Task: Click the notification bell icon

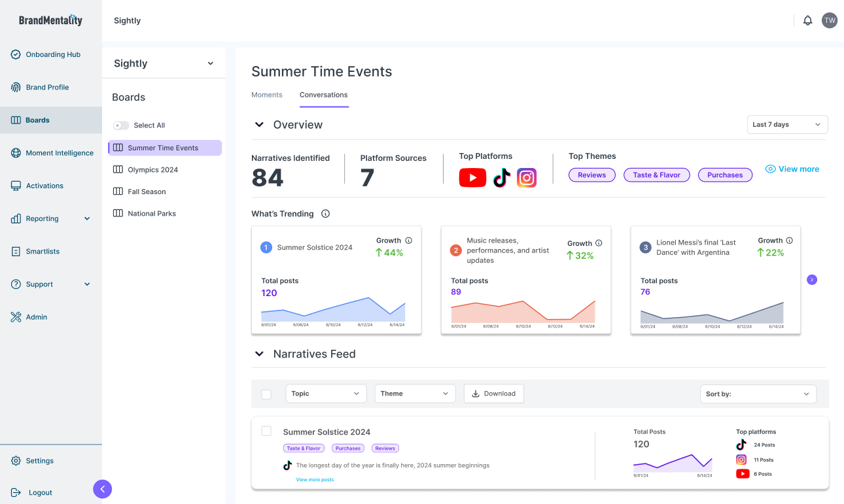Action: pos(807,20)
